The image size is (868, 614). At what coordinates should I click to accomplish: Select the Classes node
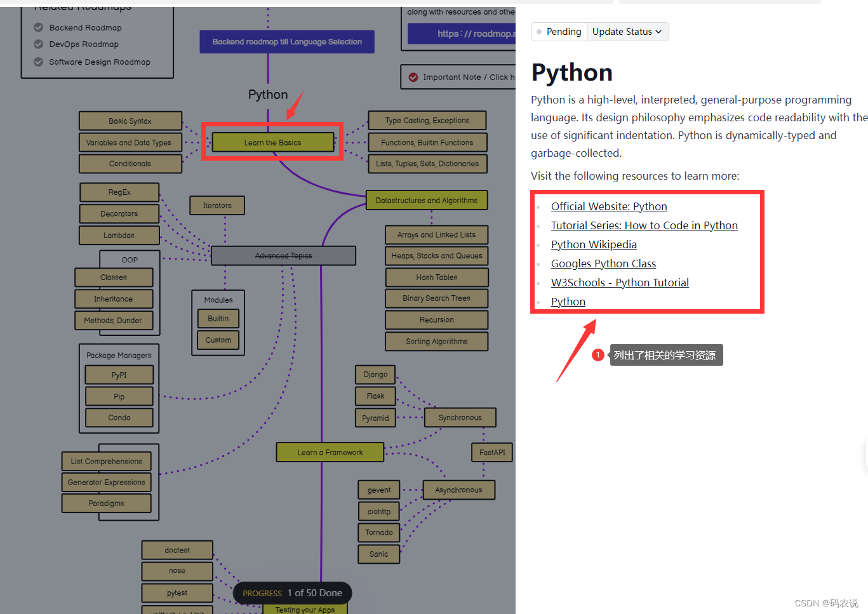[114, 277]
